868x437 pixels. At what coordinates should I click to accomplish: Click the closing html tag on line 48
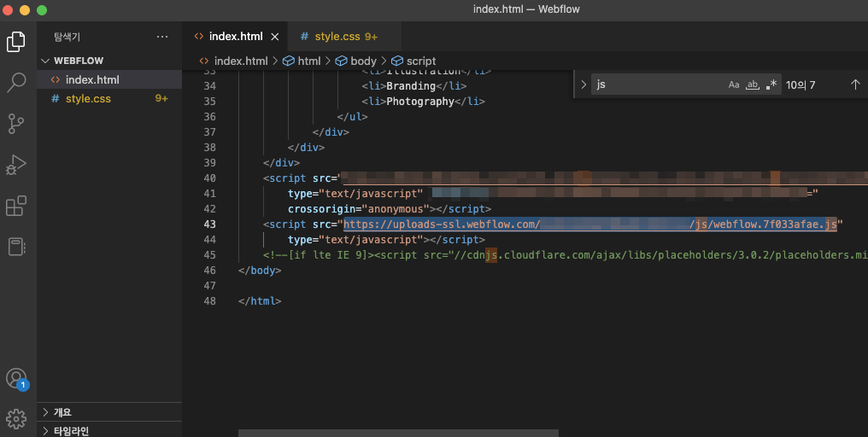point(260,301)
